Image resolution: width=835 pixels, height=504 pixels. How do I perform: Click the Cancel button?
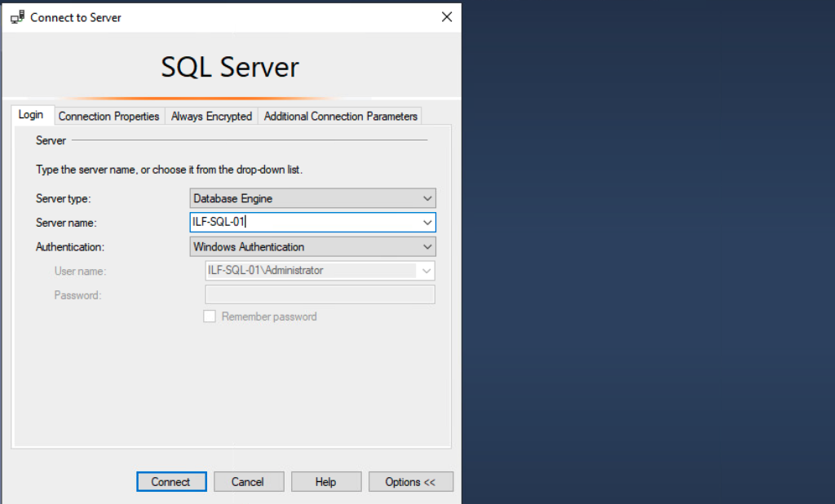pyautogui.click(x=248, y=482)
